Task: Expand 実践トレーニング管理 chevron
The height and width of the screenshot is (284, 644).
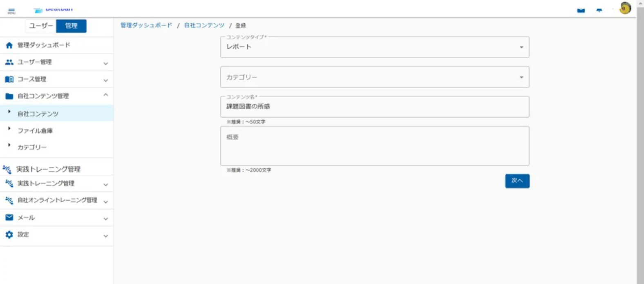Action: point(105,185)
